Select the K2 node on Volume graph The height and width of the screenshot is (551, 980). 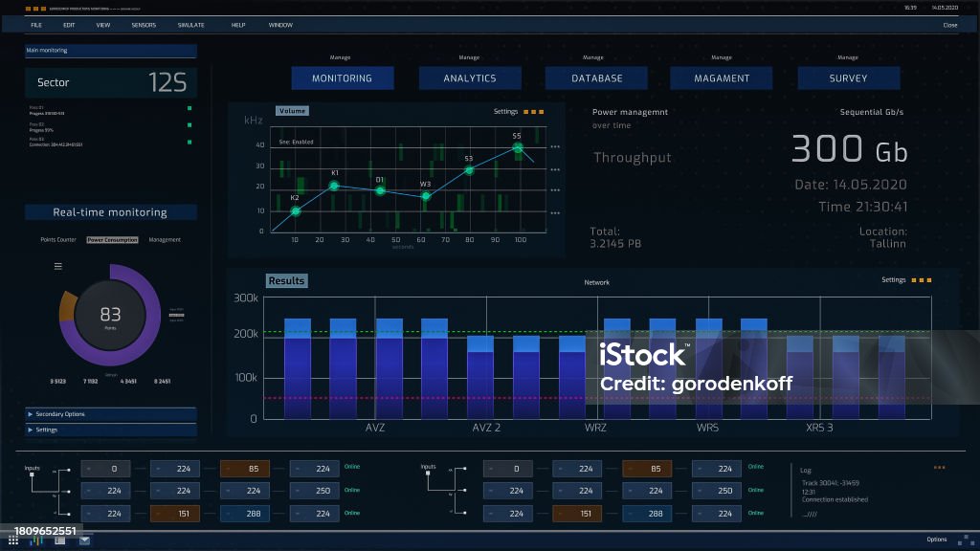click(x=296, y=211)
